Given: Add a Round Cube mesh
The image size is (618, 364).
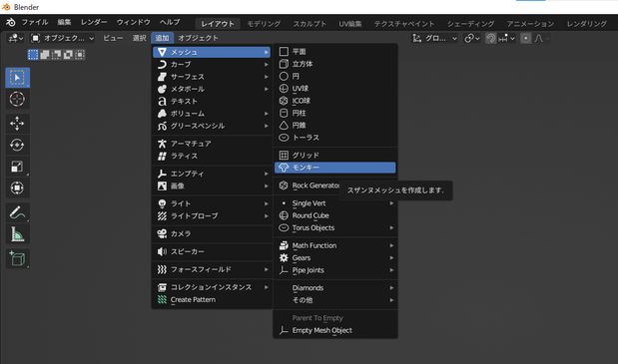Looking at the screenshot, I should click(x=335, y=215).
